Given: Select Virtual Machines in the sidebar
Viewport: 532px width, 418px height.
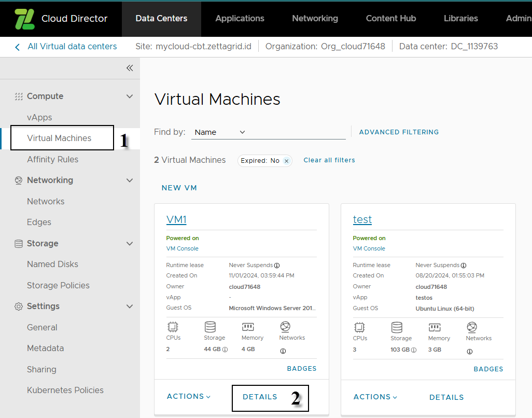Looking at the screenshot, I should (x=59, y=138).
